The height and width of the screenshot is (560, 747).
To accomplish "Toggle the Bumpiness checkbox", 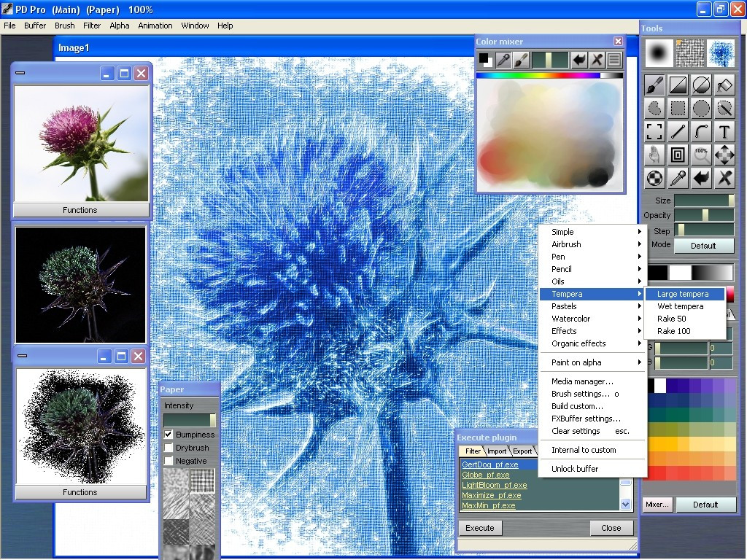I will [169, 435].
